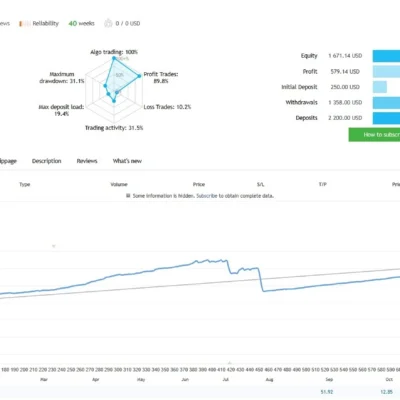Click the Price column header

[199, 184]
